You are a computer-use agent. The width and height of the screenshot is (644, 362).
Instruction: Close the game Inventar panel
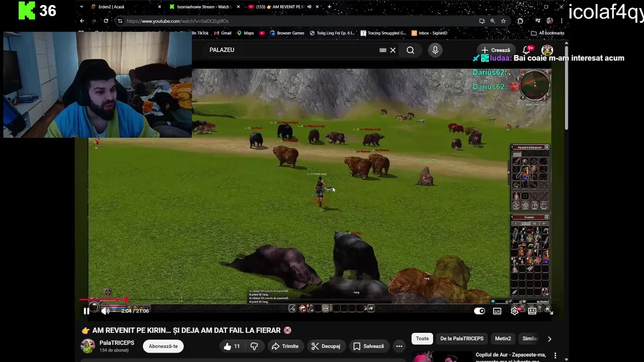coord(547,217)
